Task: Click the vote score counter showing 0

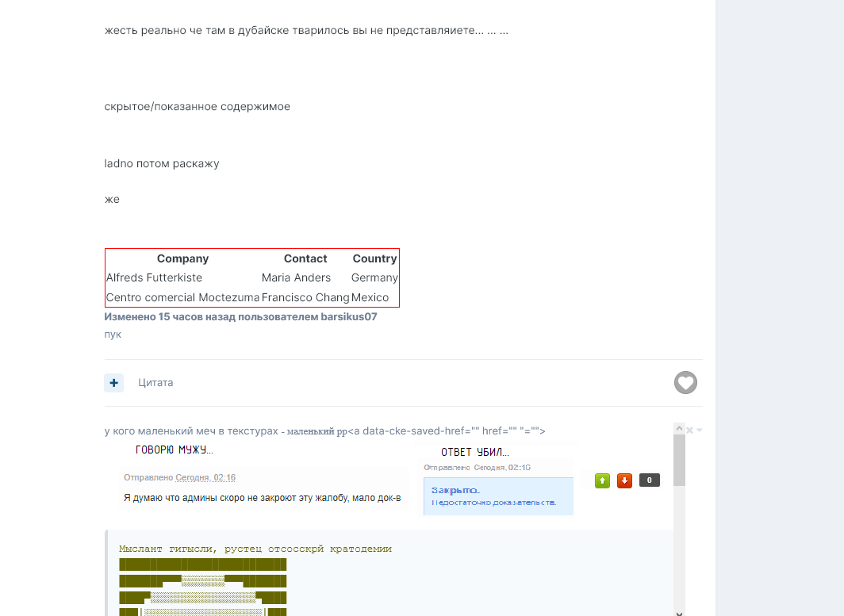Action: [x=649, y=480]
